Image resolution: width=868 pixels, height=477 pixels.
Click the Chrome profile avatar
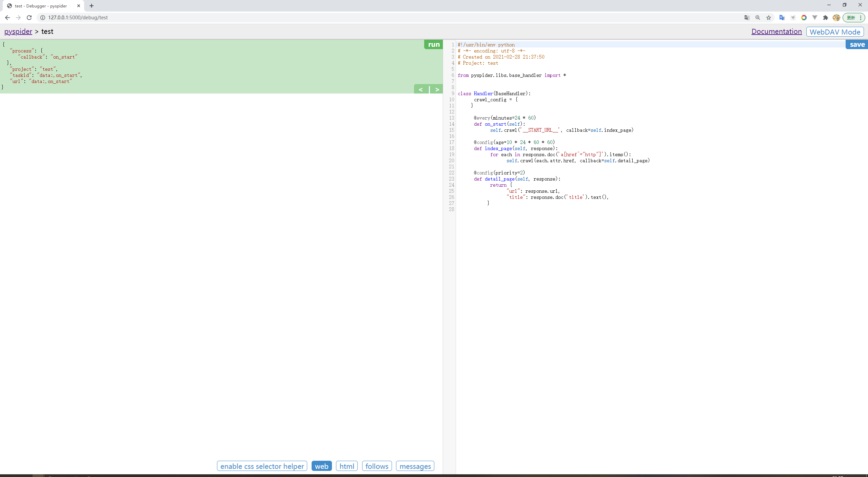click(x=836, y=18)
